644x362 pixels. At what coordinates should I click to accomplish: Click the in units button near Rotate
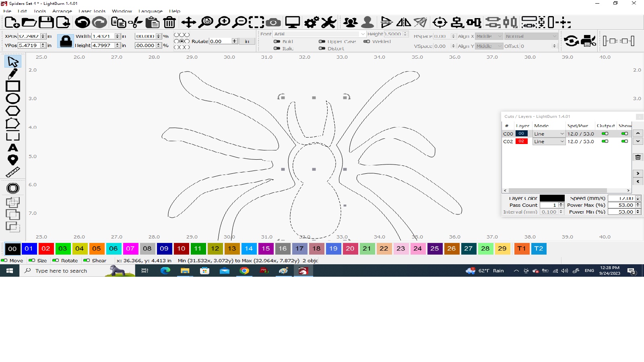[x=247, y=41]
